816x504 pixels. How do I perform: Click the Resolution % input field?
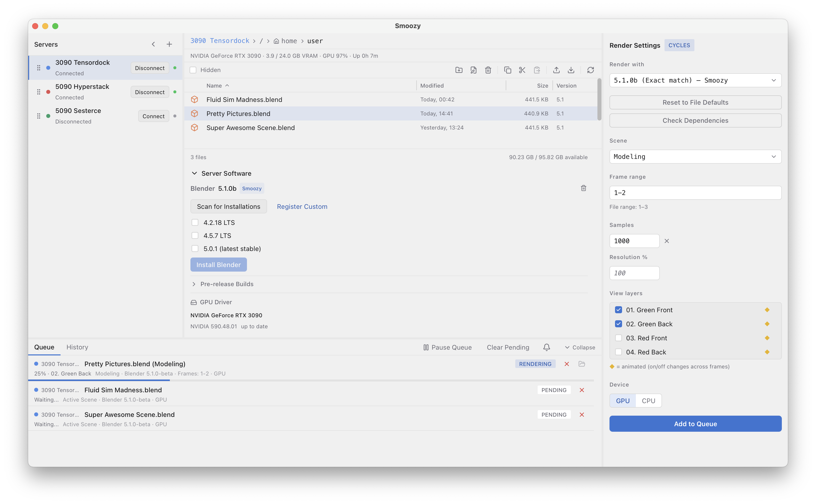pos(634,273)
